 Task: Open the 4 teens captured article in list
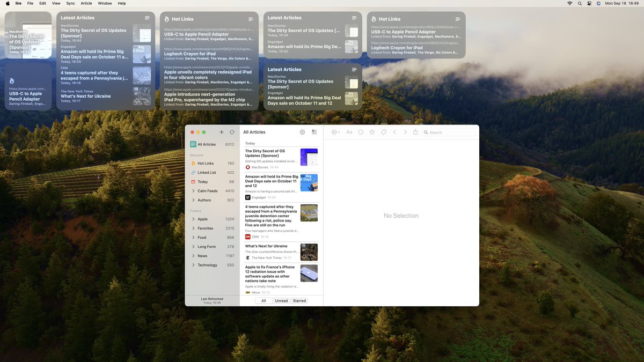(x=281, y=221)
